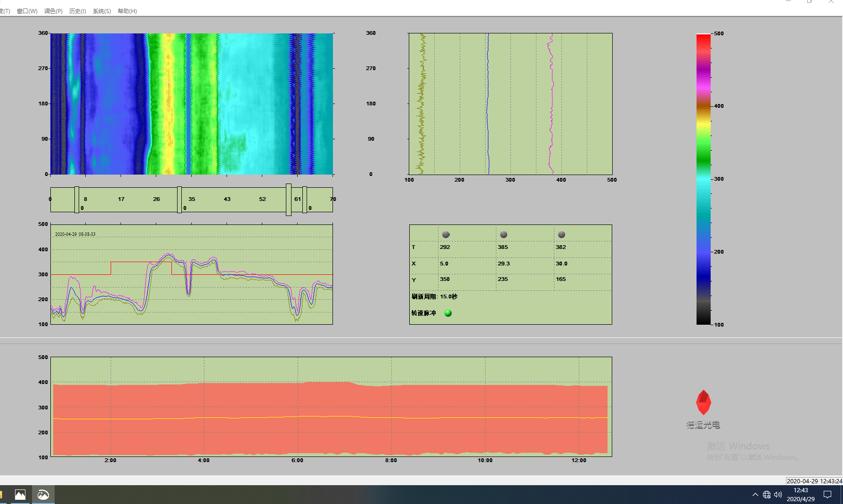
Task: Open the Windows notification center
Action: coord(827,495)
